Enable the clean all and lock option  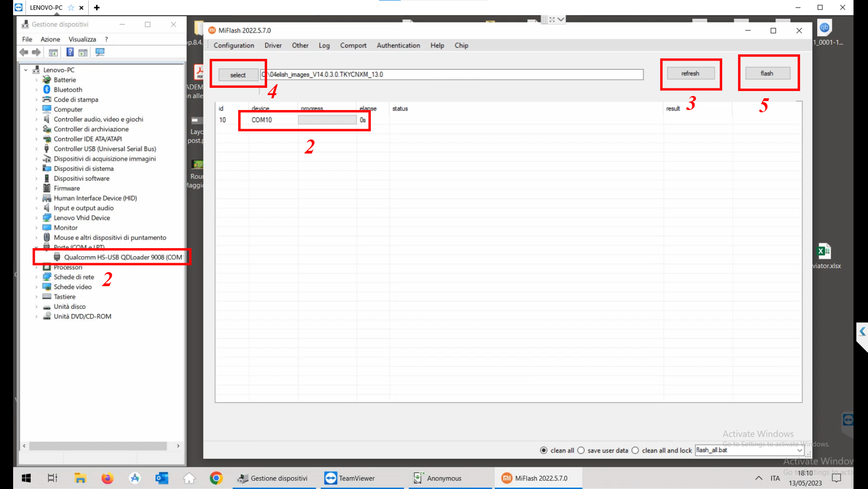[635, 450]
